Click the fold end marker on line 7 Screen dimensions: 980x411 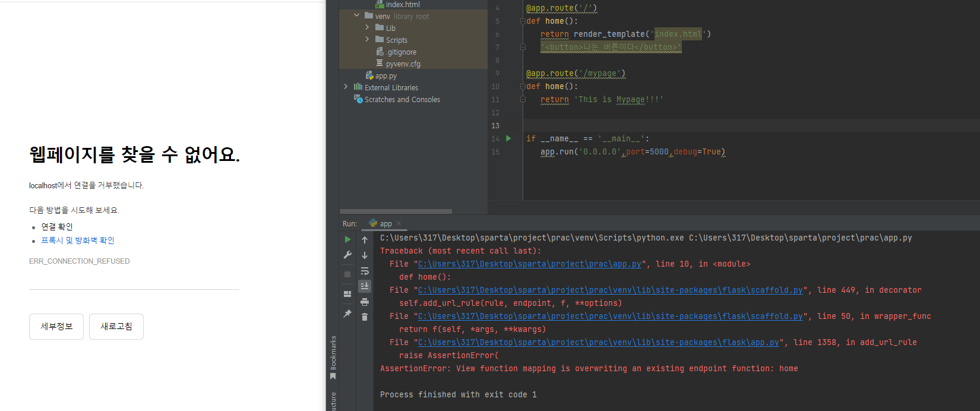[x=523, y=46]
